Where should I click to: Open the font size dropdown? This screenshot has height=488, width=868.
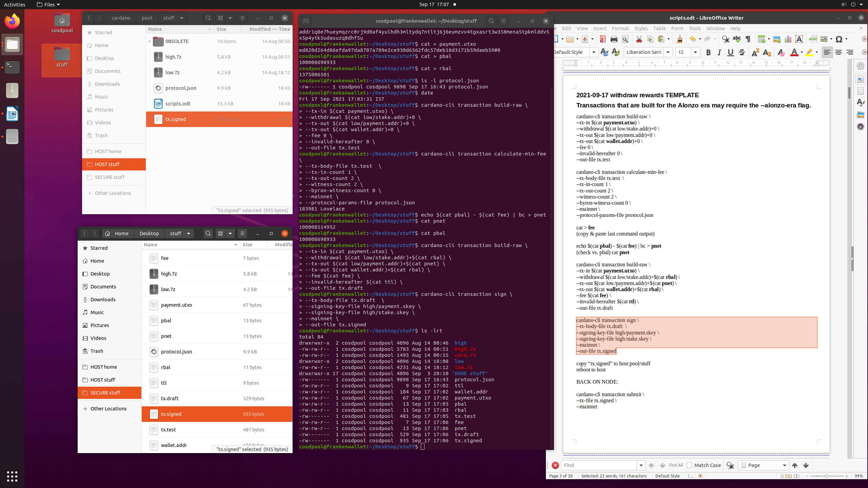(695, 52)
